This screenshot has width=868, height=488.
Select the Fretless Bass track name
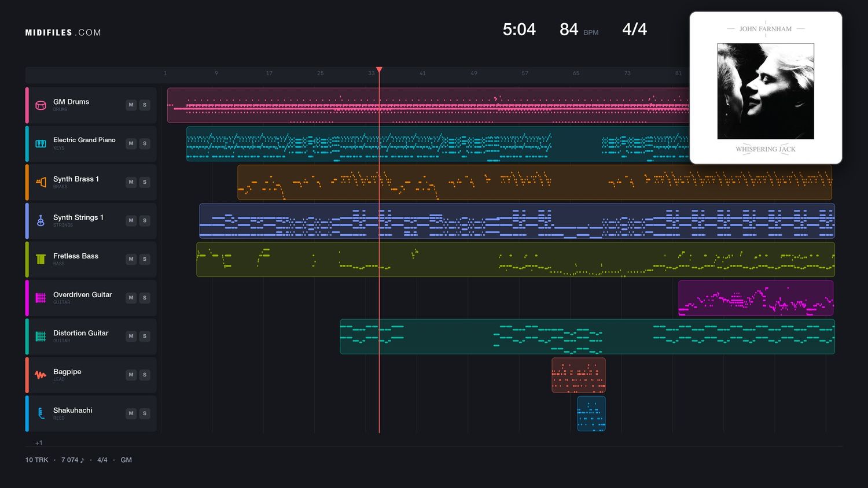[76, 256]
